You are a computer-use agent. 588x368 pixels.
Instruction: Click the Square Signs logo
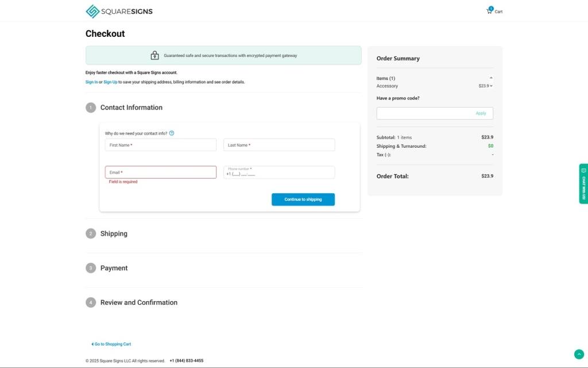pyautogui.click(x=119, y=11)
